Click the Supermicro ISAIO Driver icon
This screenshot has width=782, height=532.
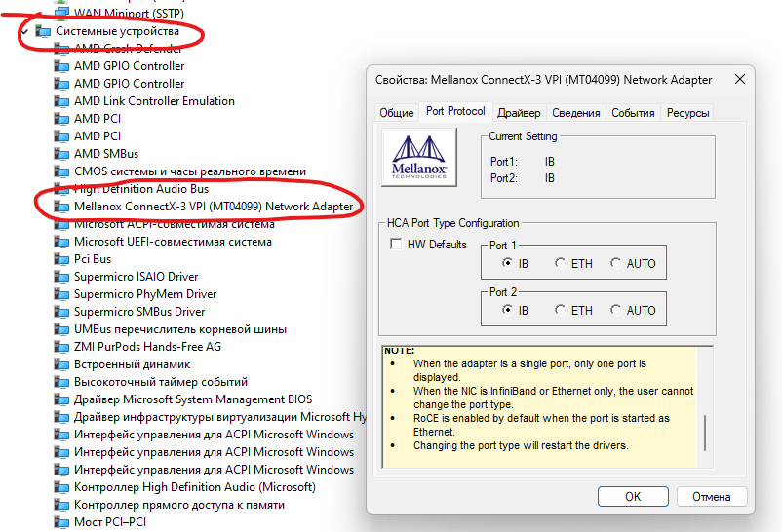(61, 277)
